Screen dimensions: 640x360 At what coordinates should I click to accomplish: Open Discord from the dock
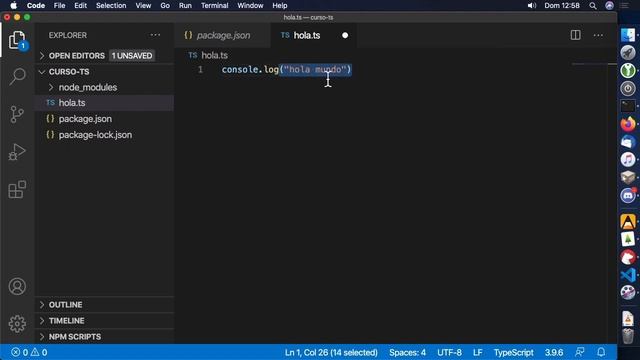pos(628,195)
